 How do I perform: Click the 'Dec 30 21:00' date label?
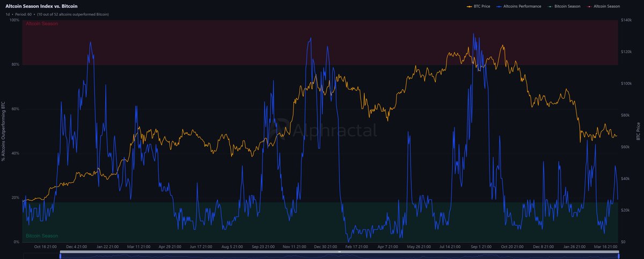tap(326, 247)
